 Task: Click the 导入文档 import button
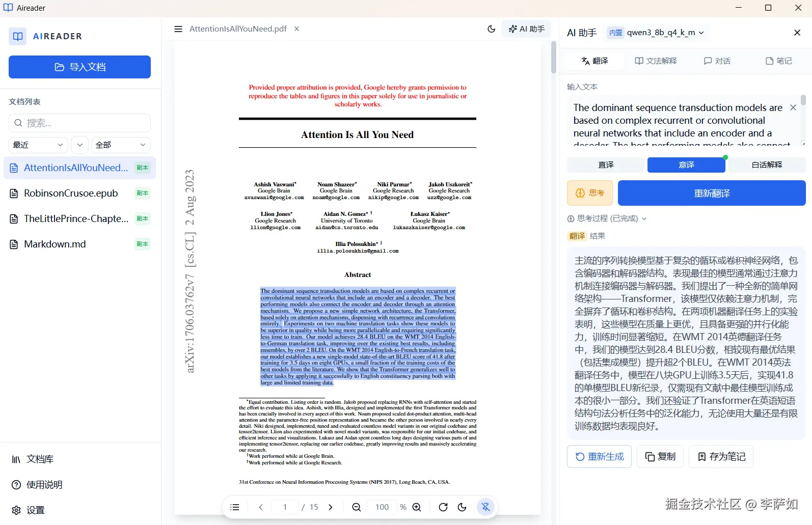pos(79,67)
